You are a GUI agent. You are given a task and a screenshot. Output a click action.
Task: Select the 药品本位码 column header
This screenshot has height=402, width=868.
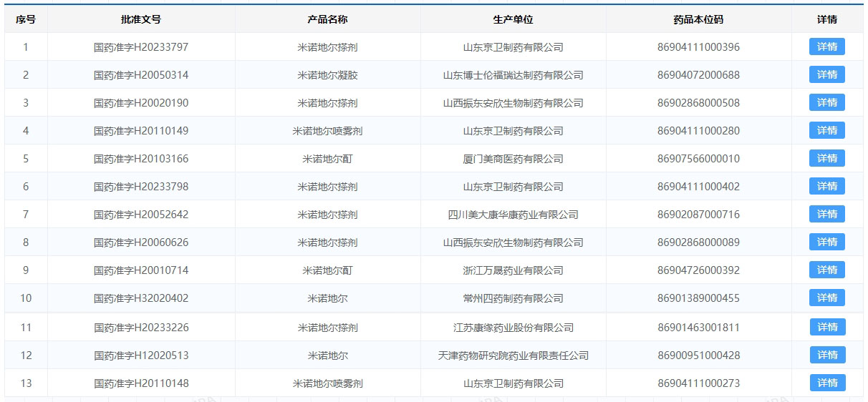point(698,19)
